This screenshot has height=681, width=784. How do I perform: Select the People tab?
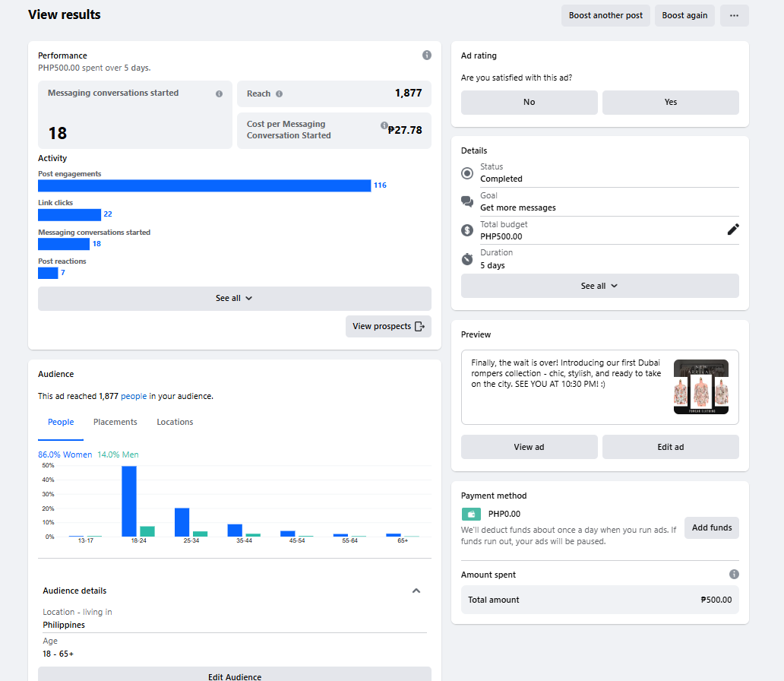(x=61, y=422)
